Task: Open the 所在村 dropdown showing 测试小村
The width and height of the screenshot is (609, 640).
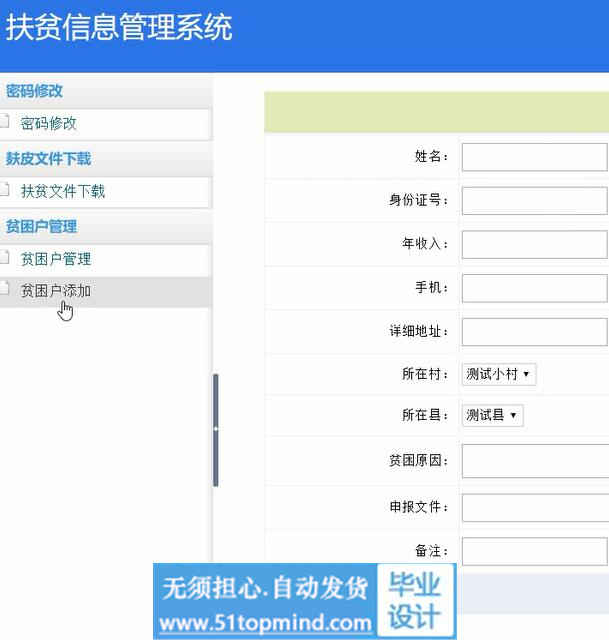Action: tap(499, 374)
